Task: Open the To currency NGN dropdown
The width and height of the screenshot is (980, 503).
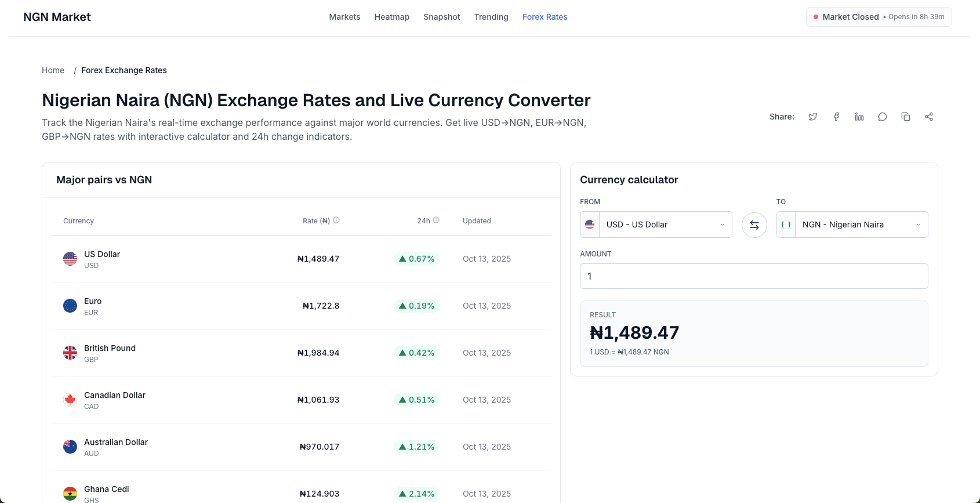Action: pos(852,225)
